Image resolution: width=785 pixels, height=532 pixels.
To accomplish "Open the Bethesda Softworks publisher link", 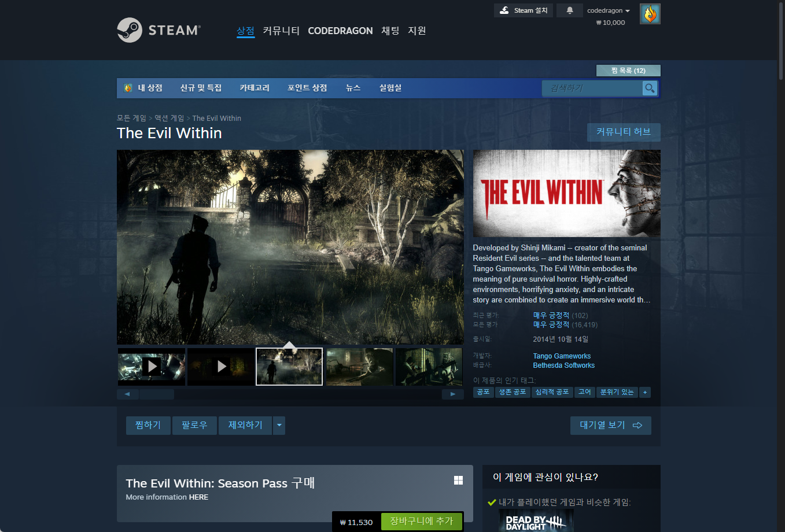I will [564, 365].
